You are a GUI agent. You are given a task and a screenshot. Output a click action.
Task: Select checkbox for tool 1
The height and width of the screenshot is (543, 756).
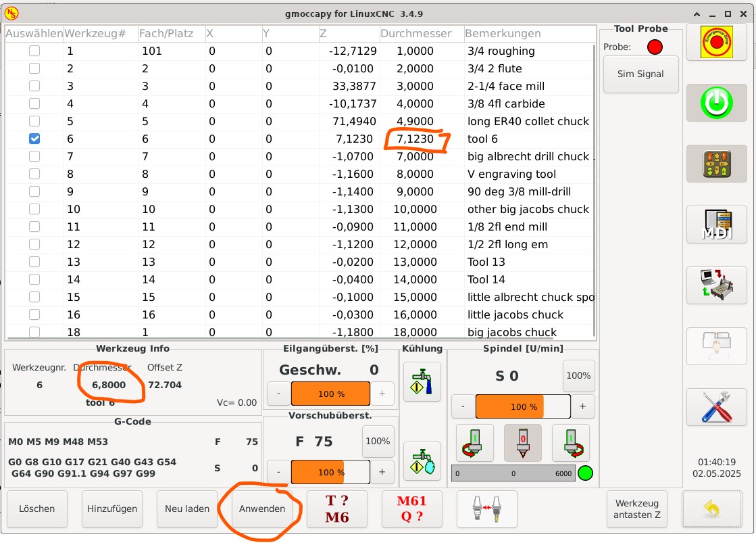(x=34, y=51)
